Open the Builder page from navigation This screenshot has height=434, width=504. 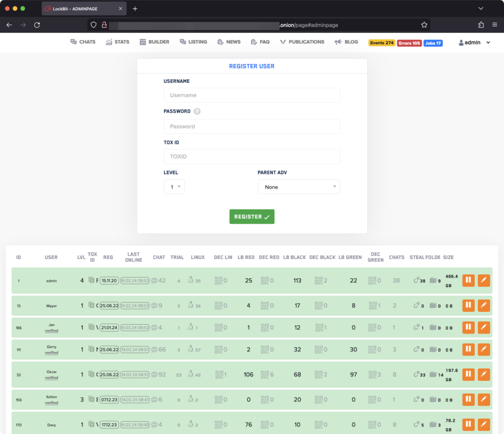154,42
